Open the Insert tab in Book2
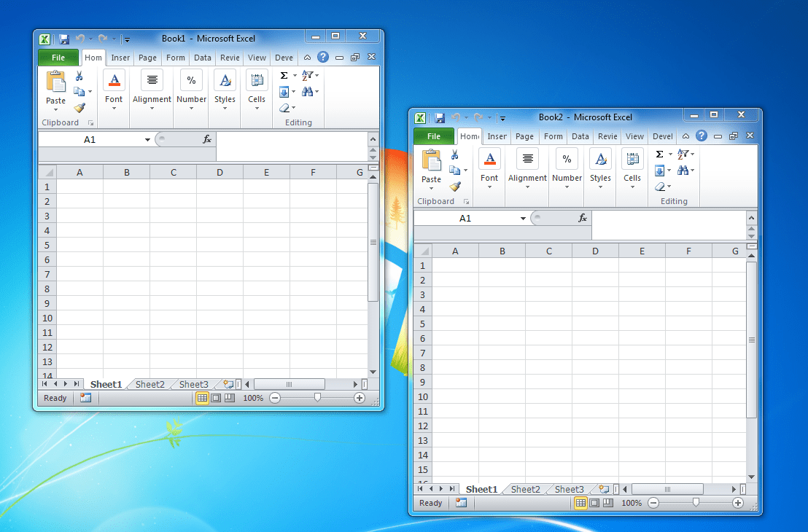Viewport: 808px width, 532px height. point(497,136)
